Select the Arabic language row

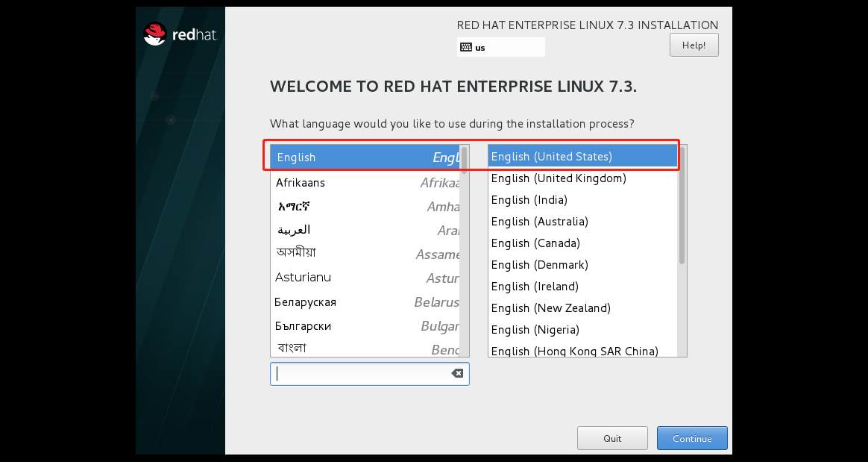[x=365, y=230]
